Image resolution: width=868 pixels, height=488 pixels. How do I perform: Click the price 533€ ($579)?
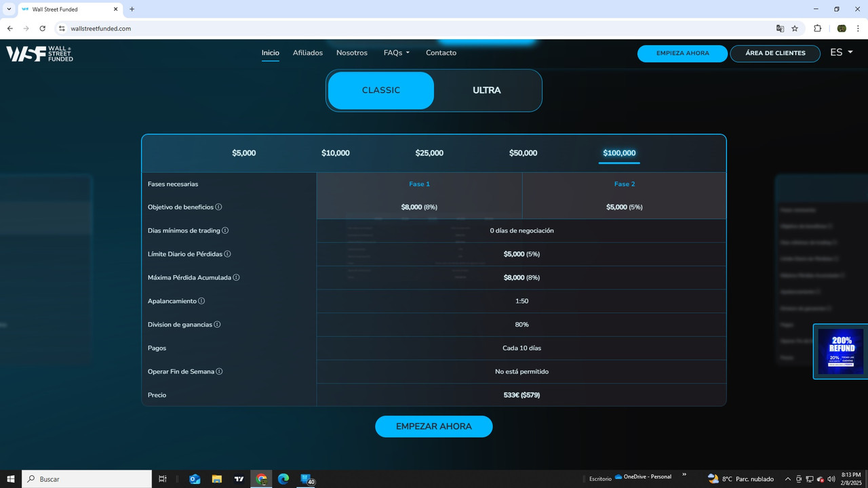(521, 395)
